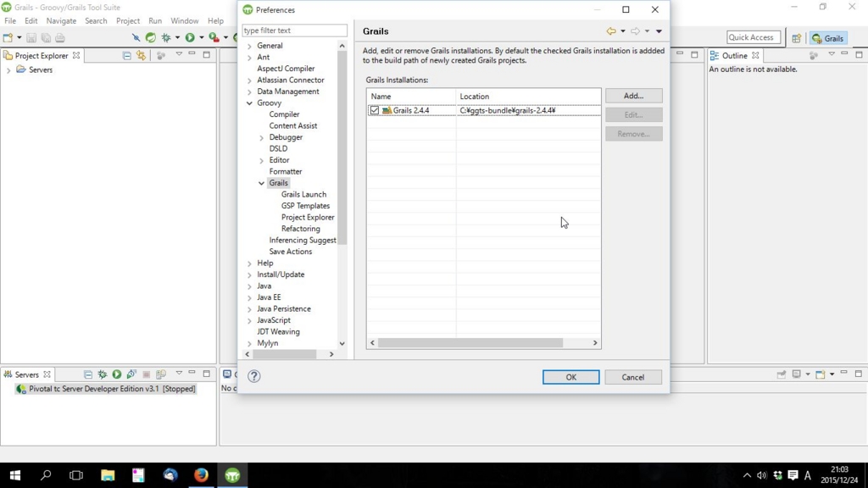Switch to the Grails perspective button
This screenshot has height=488, width=868.
tap(828, 38)
